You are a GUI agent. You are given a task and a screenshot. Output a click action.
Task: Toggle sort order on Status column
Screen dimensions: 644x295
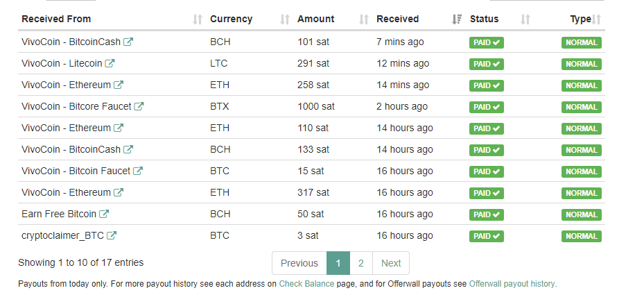525,19
